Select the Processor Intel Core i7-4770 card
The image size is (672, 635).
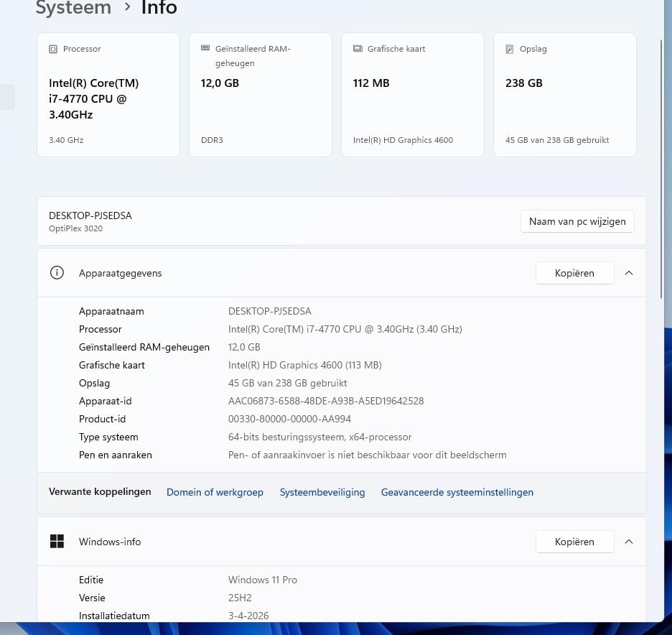[x=108, y=94]
